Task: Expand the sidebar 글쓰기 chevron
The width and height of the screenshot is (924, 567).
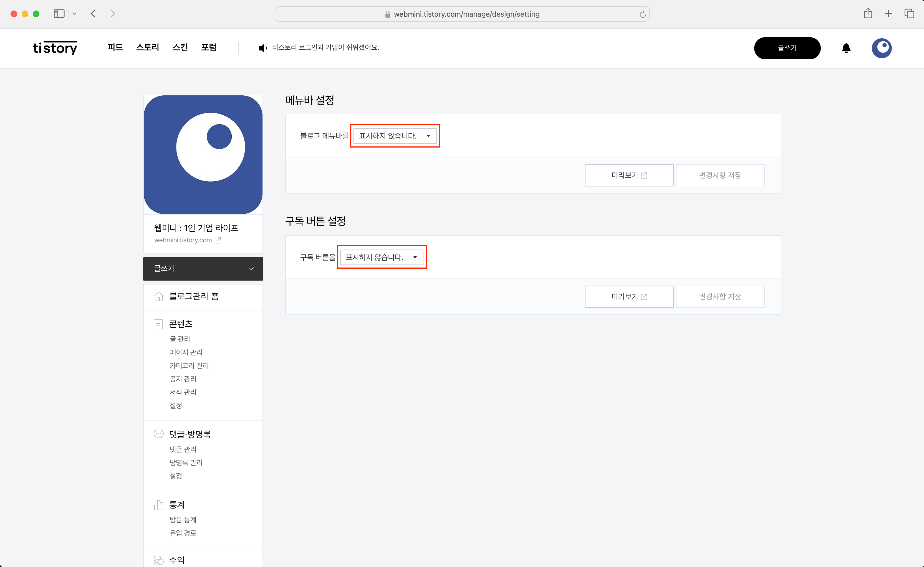Action: coord(251,268)
